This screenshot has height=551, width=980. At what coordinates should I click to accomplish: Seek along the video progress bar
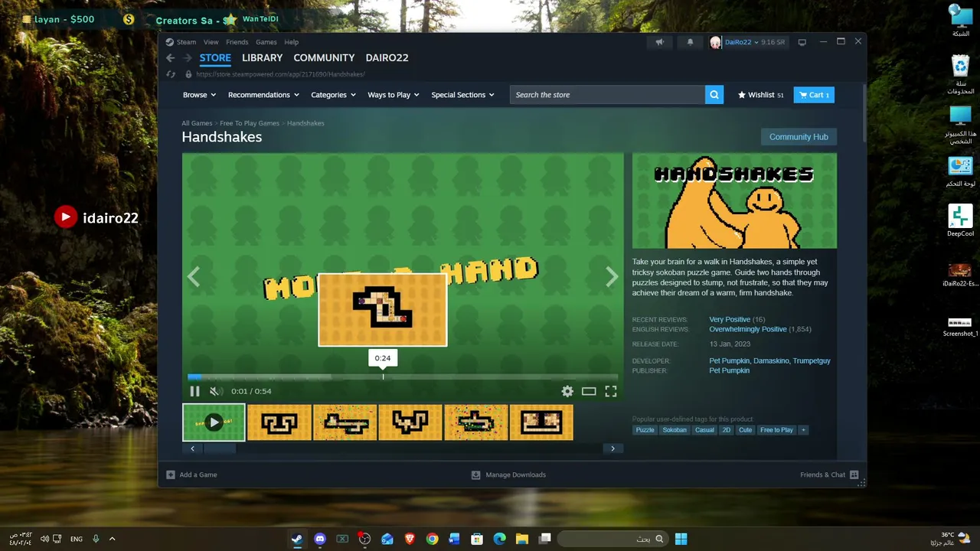(x=403, y=377)
